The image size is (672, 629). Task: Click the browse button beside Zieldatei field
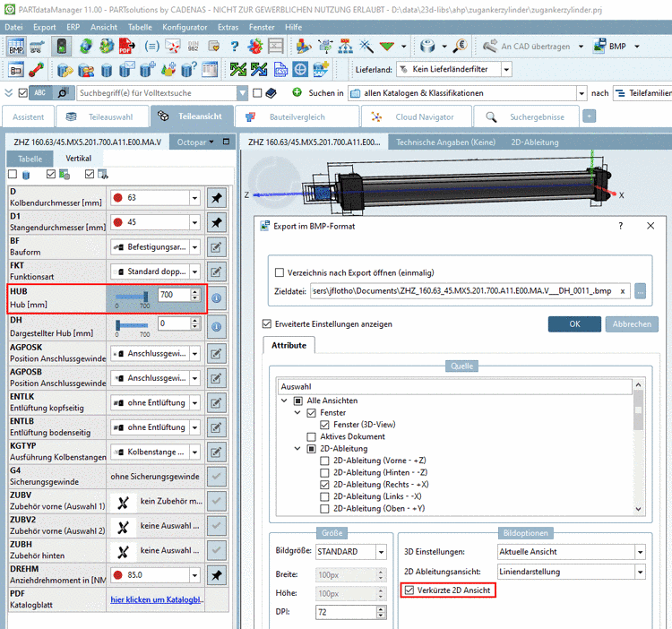[x=640, y=291]
